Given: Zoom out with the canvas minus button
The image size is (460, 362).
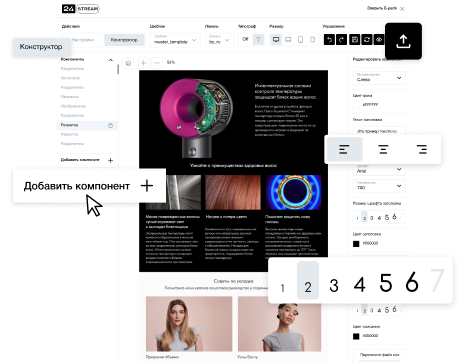Looking at the screenshot, I should point(157,63).
